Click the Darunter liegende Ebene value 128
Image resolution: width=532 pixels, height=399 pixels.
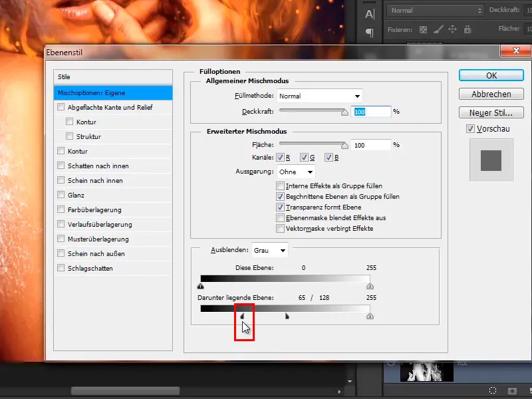pos(324,297)
